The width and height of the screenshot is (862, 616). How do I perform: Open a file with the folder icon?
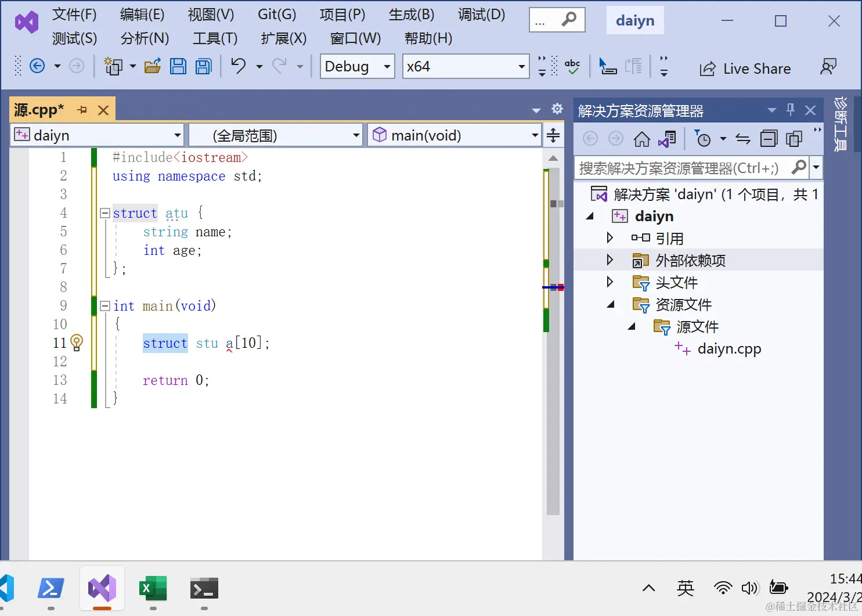153,66
